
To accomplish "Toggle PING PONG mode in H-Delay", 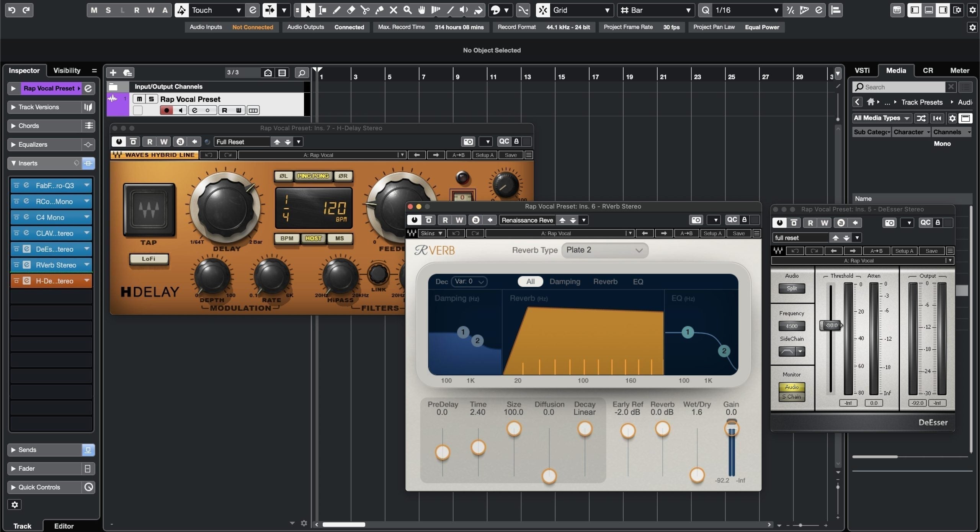I will (x=314, y=176).
